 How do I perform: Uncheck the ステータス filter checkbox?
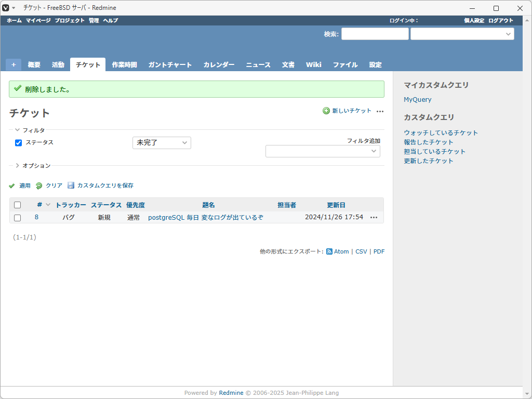pyautogui.click(x=18, y=143)
